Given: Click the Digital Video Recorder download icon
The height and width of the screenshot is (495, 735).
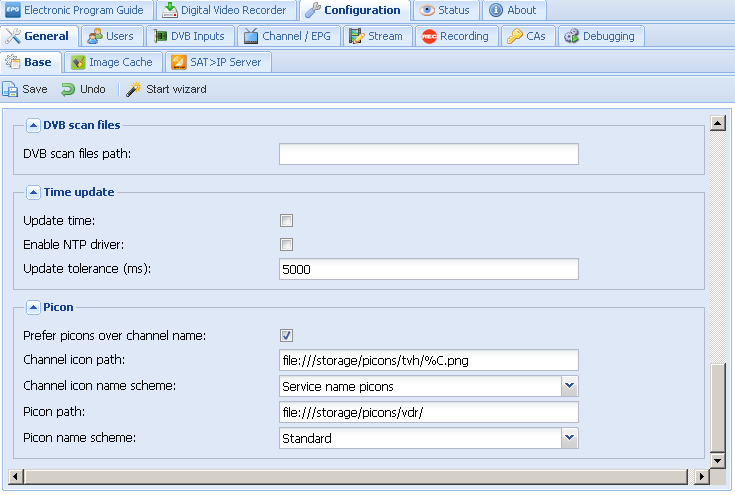Looking at the screenshot, I should (x=170, y=10).
